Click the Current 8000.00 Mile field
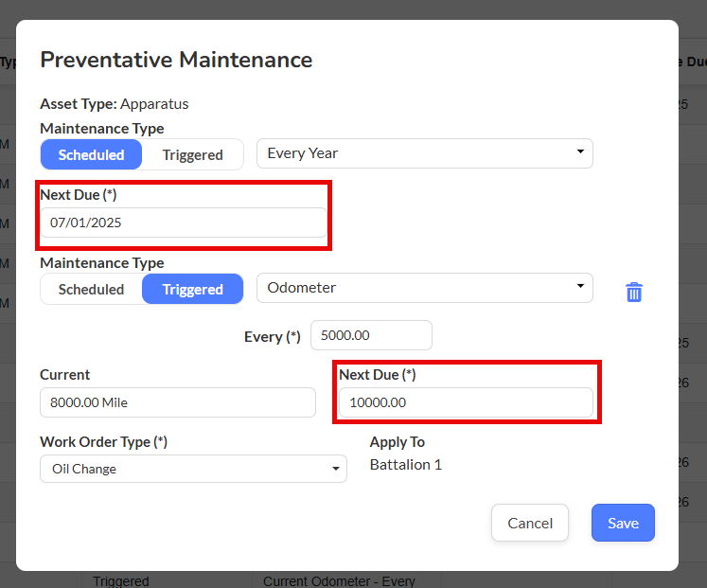This screenshot has height=588, width=707. [x=177, y=402]
